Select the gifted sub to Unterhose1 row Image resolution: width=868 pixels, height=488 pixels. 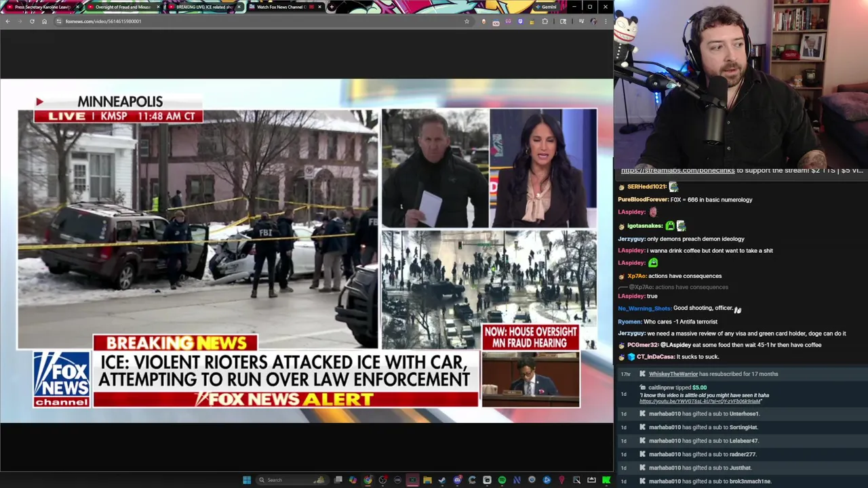743,413
